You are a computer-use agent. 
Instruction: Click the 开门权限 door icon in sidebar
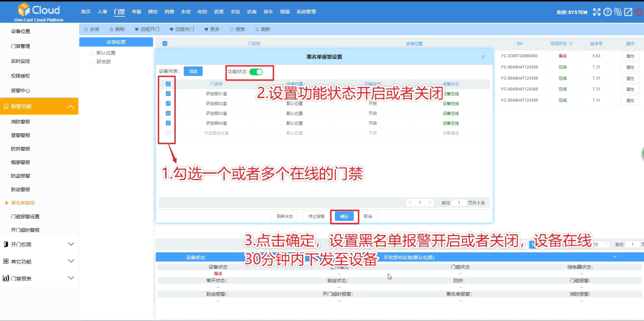pos(6,244)
